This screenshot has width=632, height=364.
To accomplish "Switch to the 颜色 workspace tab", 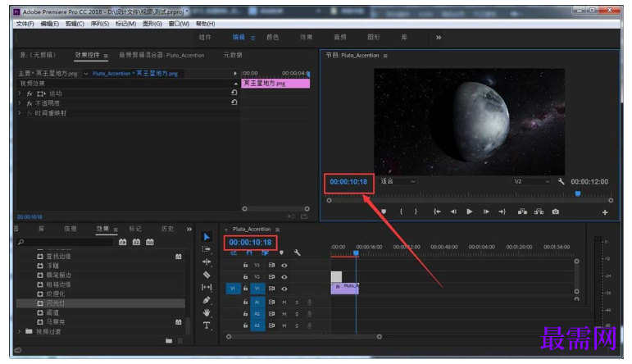I will tap(272, 37).
